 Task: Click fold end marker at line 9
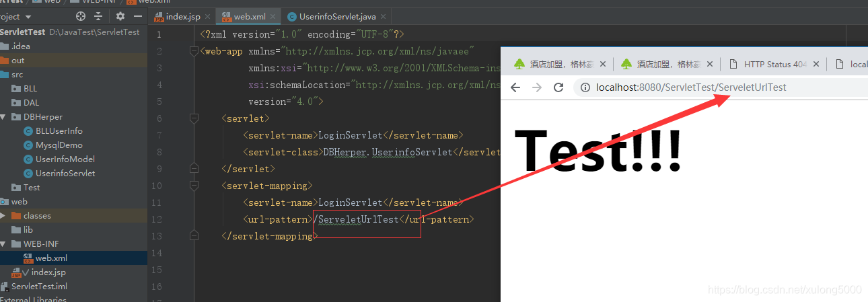pos(194,169)
